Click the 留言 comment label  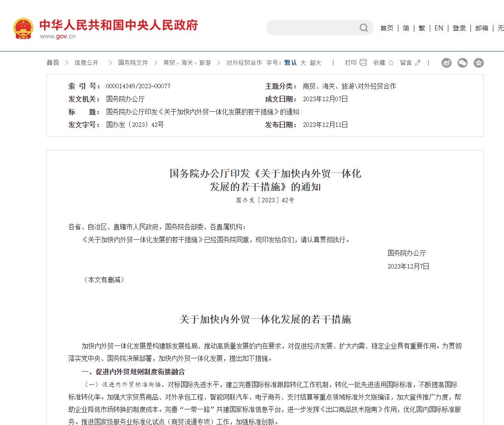coord(406,63)
